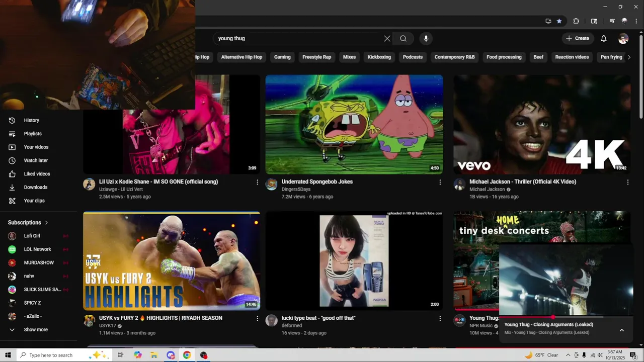Clear the search box with the X icon

click(x=387, y=38)
